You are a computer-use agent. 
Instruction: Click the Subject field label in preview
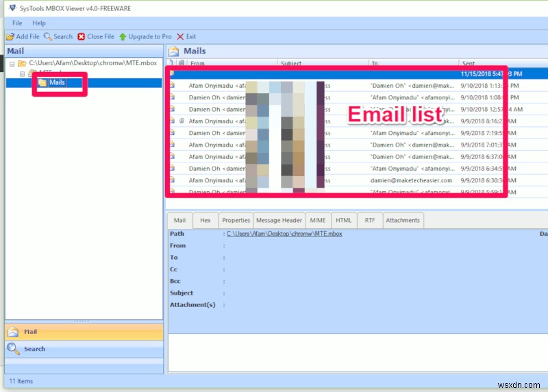(182, 293)
